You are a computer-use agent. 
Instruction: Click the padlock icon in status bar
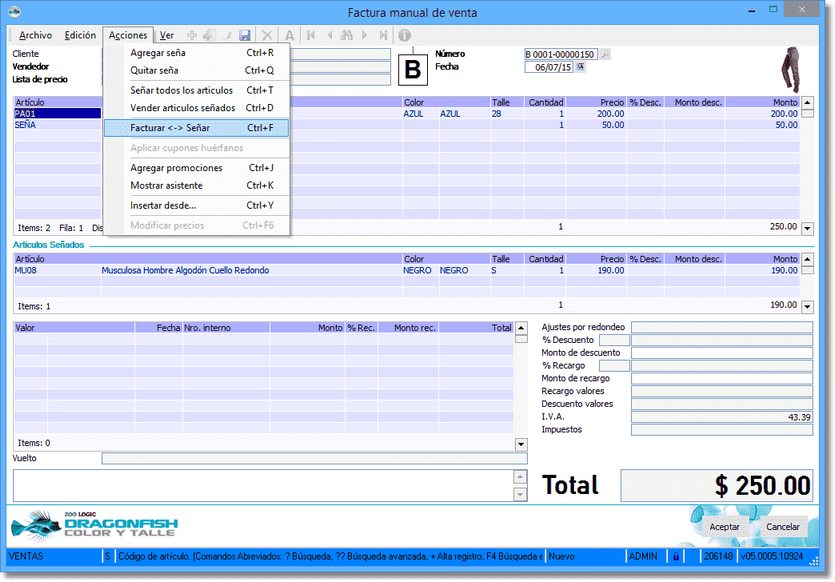pyautogui.click(x=677, y=556)
